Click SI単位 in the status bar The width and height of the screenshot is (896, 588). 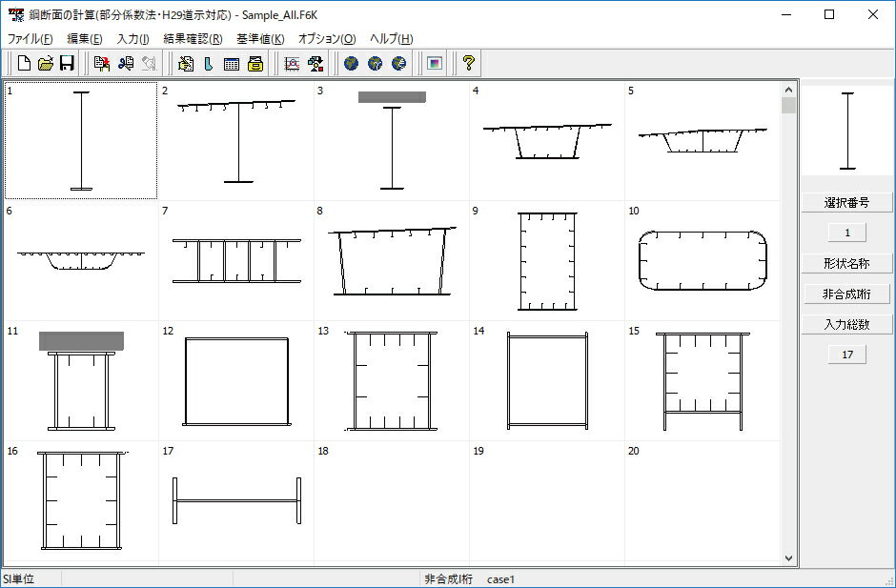click(18, 578)
